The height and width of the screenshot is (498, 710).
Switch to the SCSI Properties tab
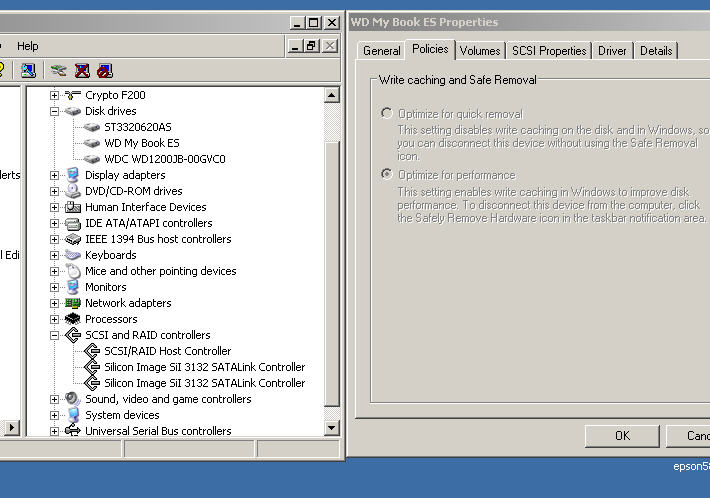tap(549, 51)
